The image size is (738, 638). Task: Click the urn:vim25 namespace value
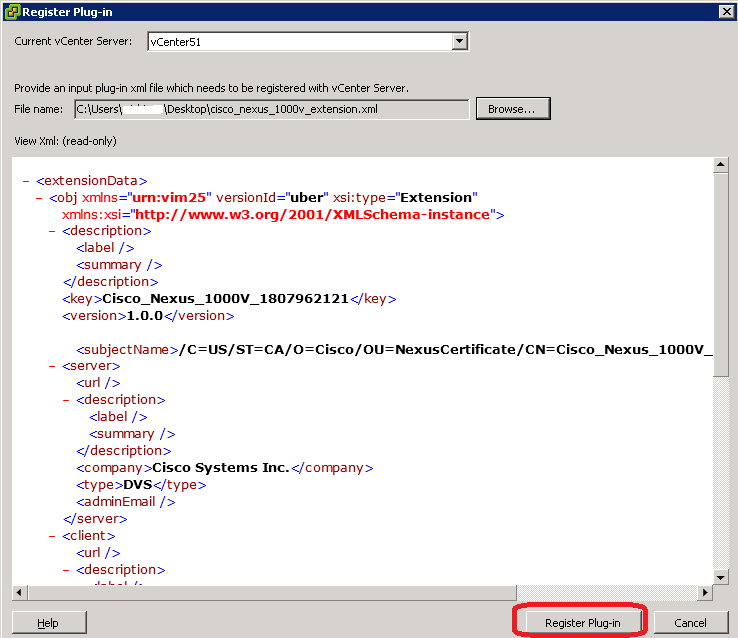169,198
